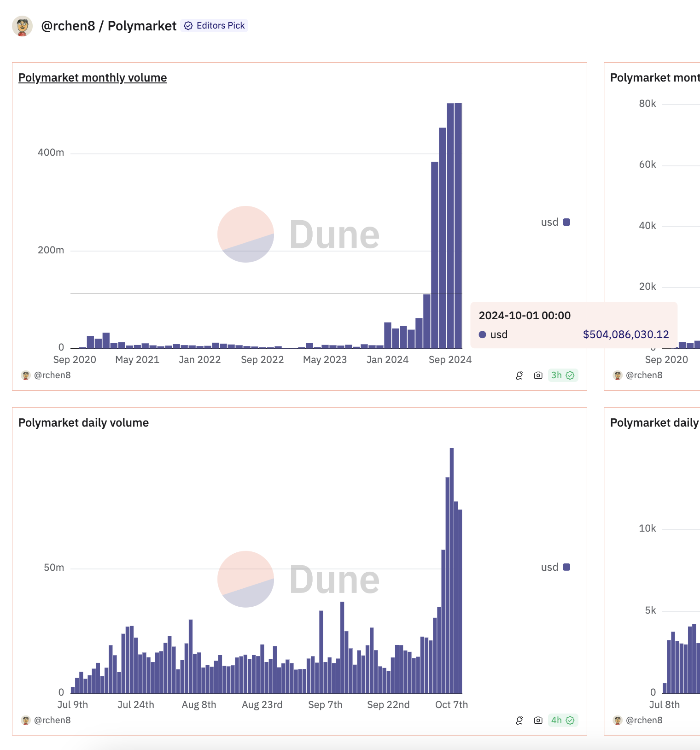Viewport: 700px width, 750px height.
Task: Select the query plug icon on daily volume card
Action: tap(519, 721)
